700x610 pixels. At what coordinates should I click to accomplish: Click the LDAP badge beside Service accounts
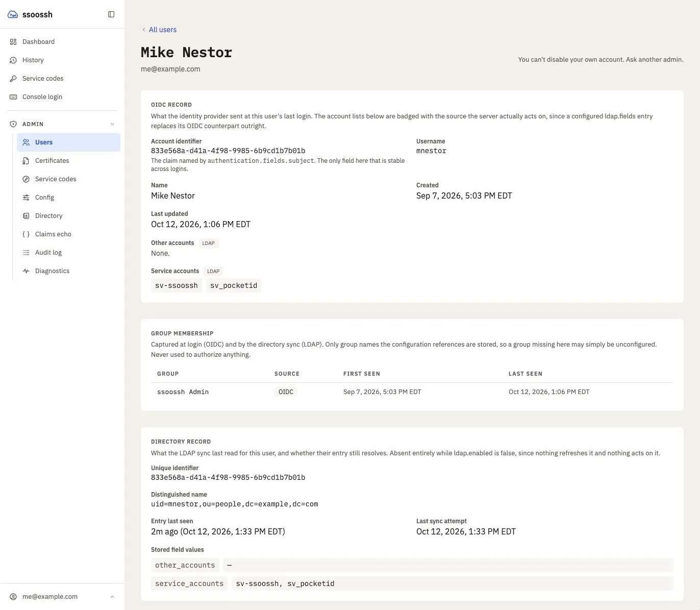point(213,271)
